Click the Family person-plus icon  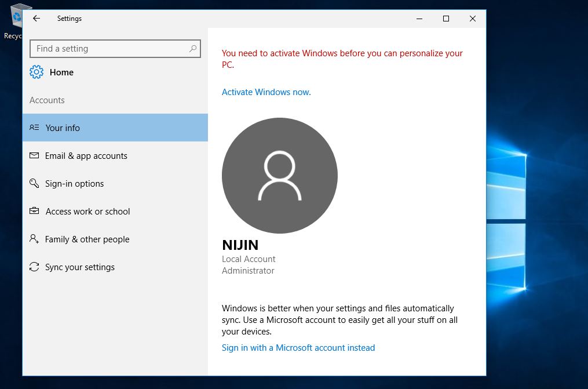click(x=34, y=239)
